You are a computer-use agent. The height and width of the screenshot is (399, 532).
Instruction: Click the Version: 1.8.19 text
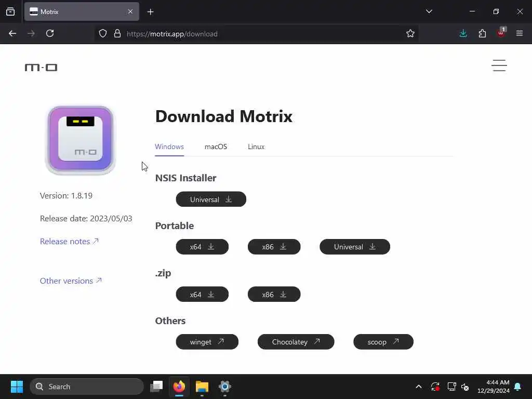pos(66,195)
